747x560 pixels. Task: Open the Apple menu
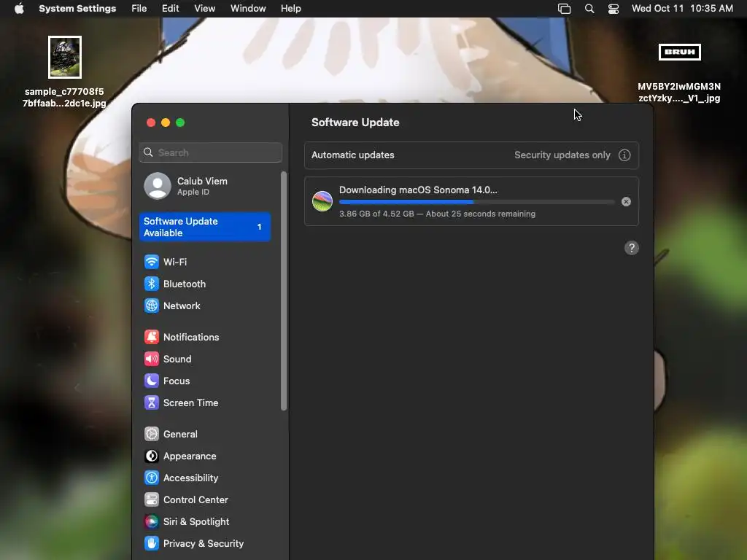click(x=19, y=9)
